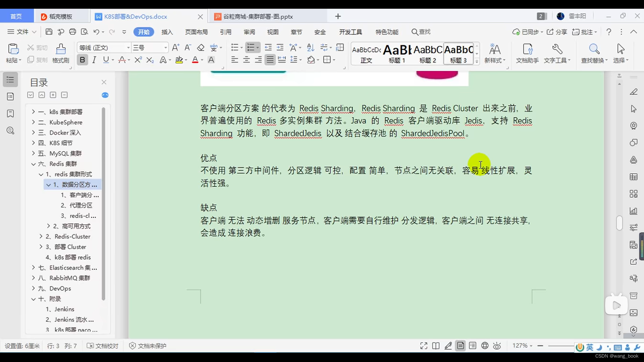Click the text highlight color button
The height and width of the screenshot is (362, 644).
coord(179,60)
